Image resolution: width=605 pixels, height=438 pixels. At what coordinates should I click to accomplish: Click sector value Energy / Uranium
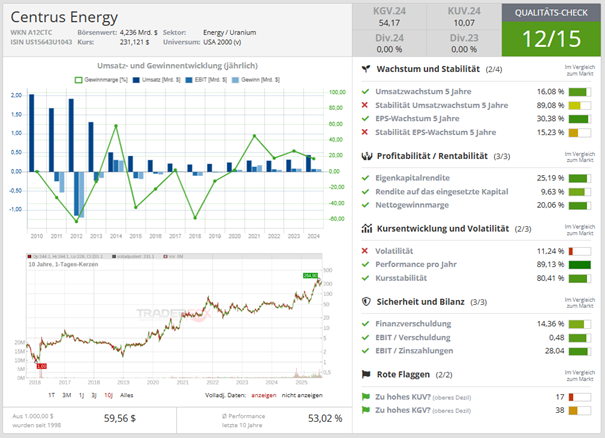pyautogui.click(x=230, y=32)
